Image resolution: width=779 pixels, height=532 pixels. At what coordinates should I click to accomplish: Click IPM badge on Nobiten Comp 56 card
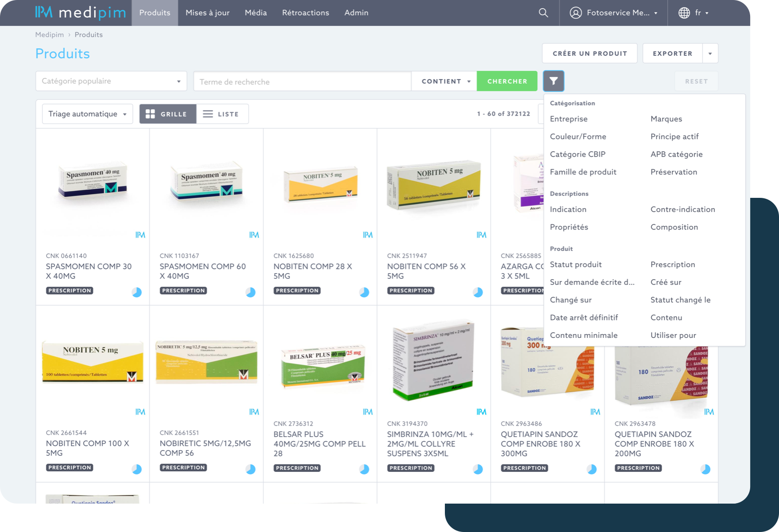(x=481, y=235)
